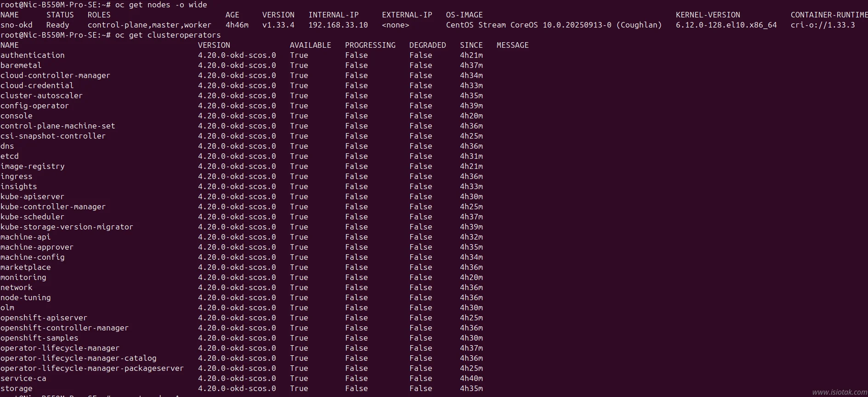Click operator name 'kube-storage-version-migrator'
This screenshot has width=868, height=397.
click(x=67, y=227)
